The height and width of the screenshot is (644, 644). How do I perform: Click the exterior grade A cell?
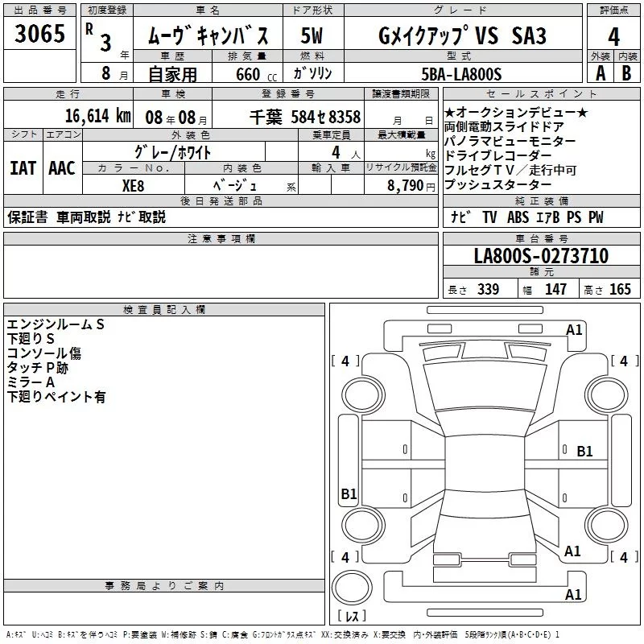tap(600, 72)
